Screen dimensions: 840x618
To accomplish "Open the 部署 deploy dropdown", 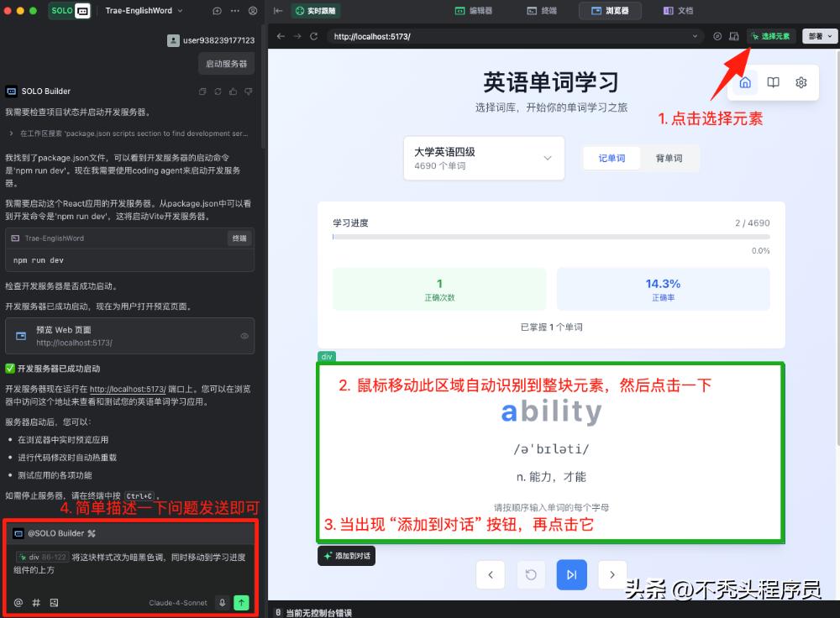I will tap(817, 36).
